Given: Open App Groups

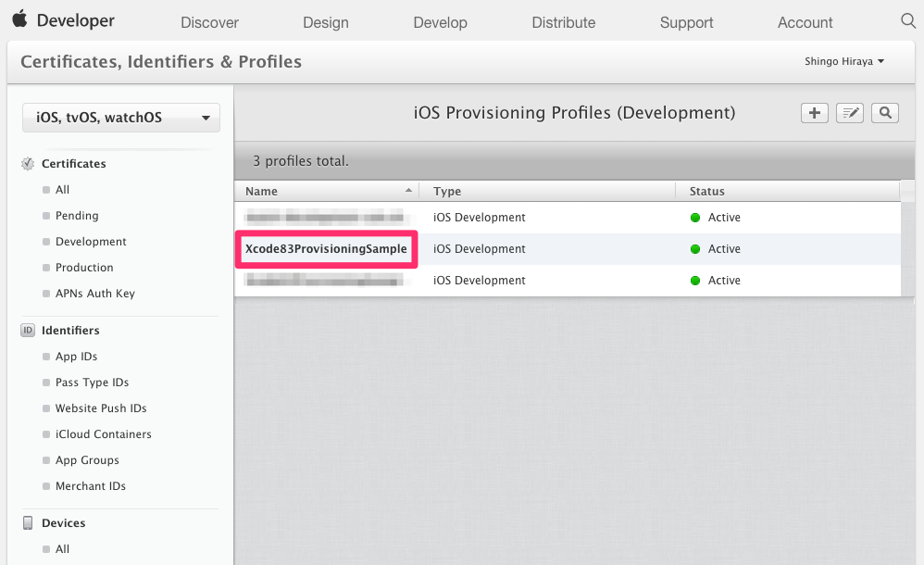Looking at the screenshot, I should (x=87, y=460).
